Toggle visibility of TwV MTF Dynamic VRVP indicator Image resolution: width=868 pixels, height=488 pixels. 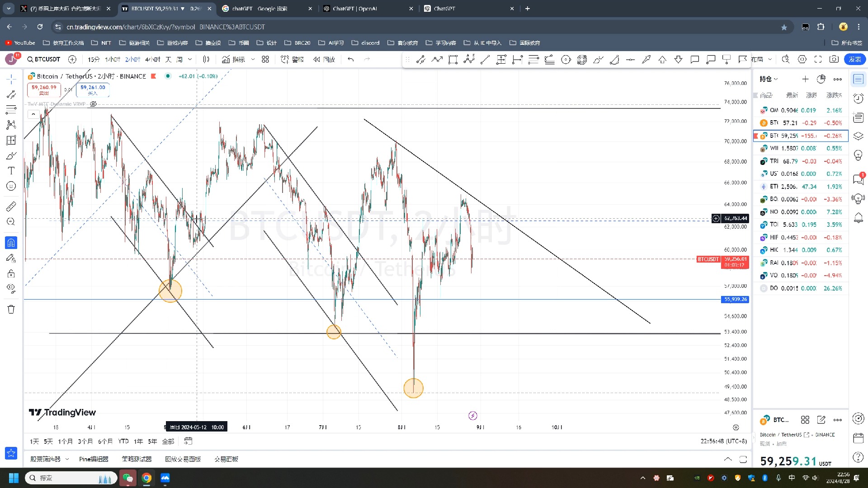[93, 104]
